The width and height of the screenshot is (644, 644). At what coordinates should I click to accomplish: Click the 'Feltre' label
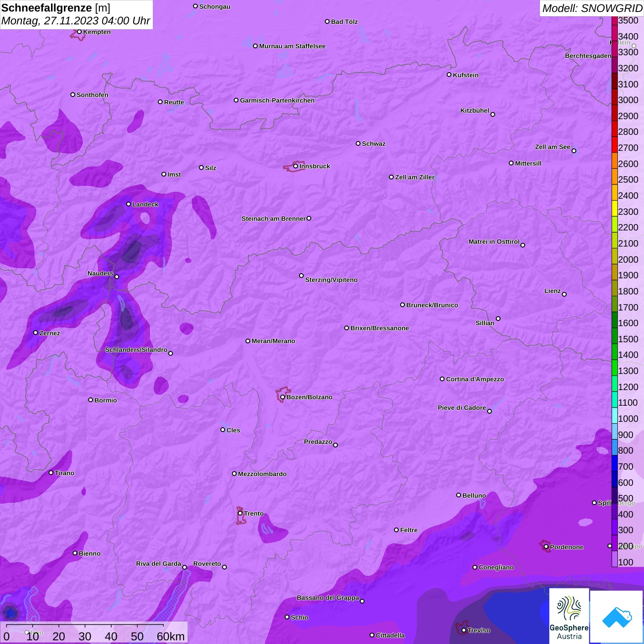tap(409, 530)
